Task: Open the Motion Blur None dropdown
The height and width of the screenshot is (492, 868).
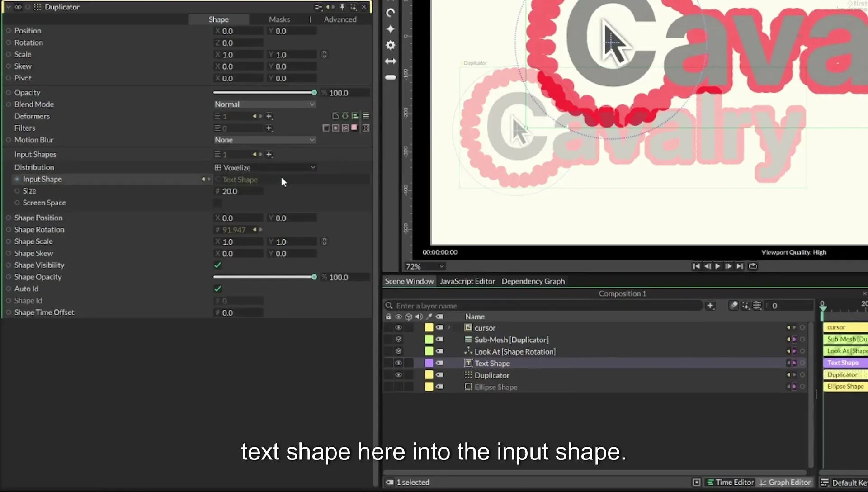Action: [x=264, y=140]
